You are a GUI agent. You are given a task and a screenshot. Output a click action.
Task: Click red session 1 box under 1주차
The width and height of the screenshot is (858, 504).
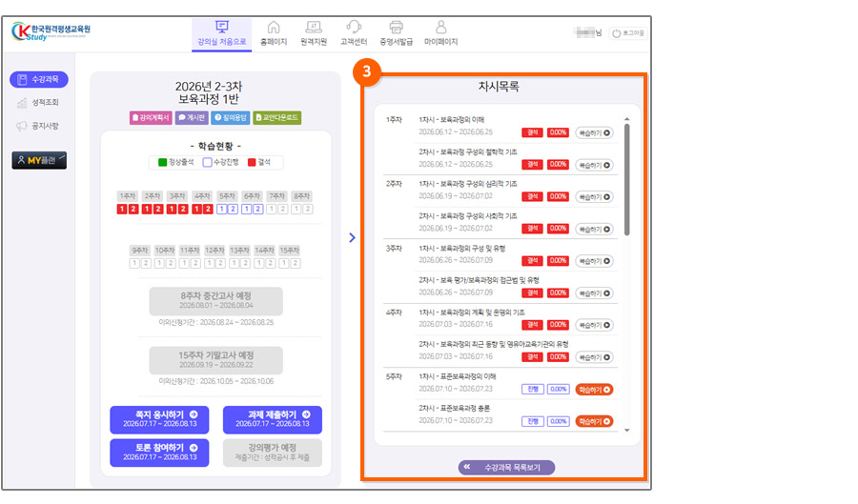121,209
